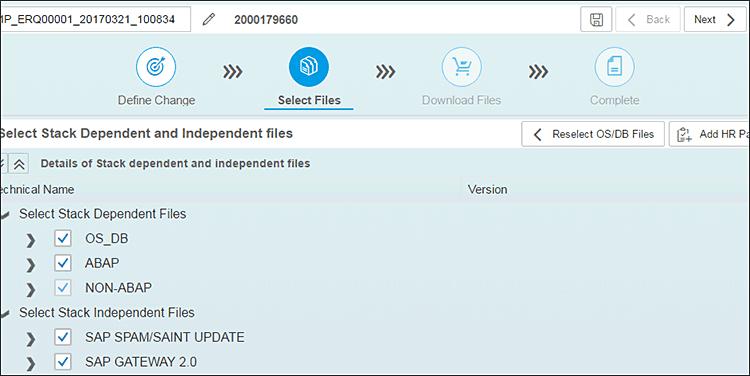Screen dimensions: 750x376
Task: Click the SAP GATEWAY 2.0 label
Action: click(141, 362)
